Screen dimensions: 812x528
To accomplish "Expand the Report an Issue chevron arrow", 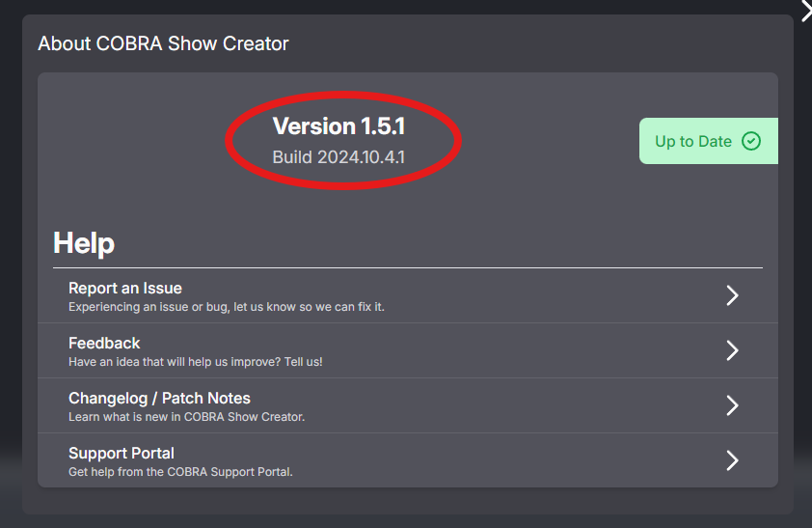I will pos(732,296).
